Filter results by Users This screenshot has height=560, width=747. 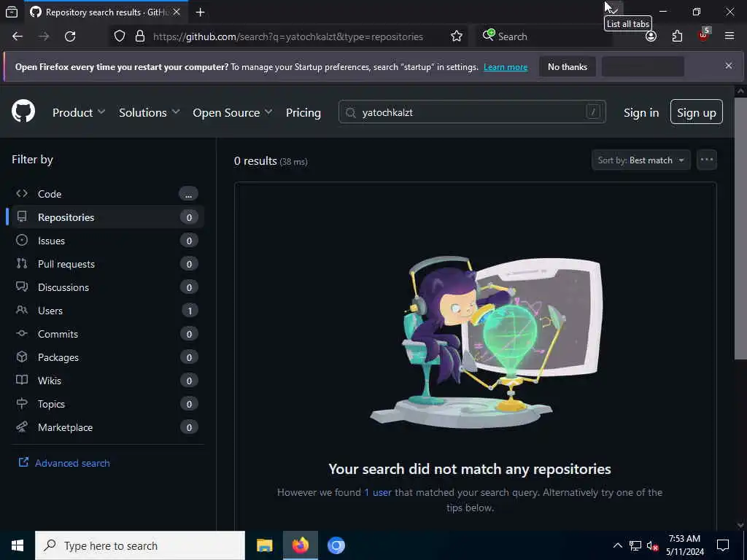click(x=106, y=311)
